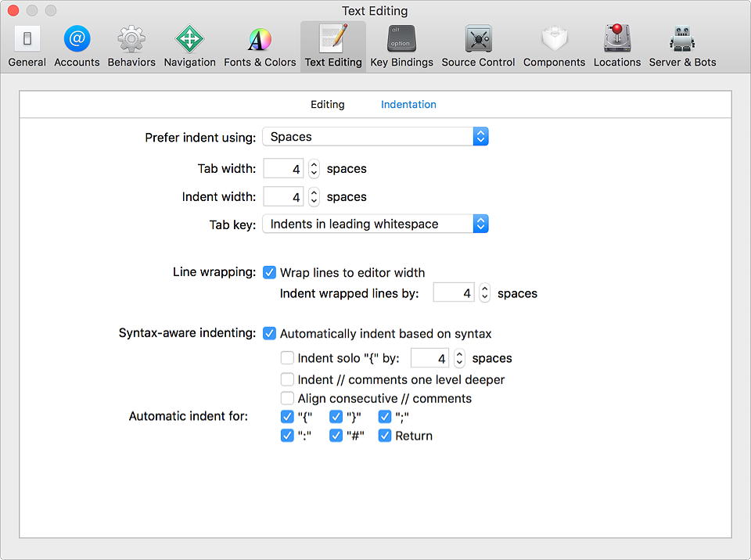The height and width of the screenshot is (560, 751).
Task: Open the Locations preferences pane
Action: pyautogui.click(x=617, y=46)
